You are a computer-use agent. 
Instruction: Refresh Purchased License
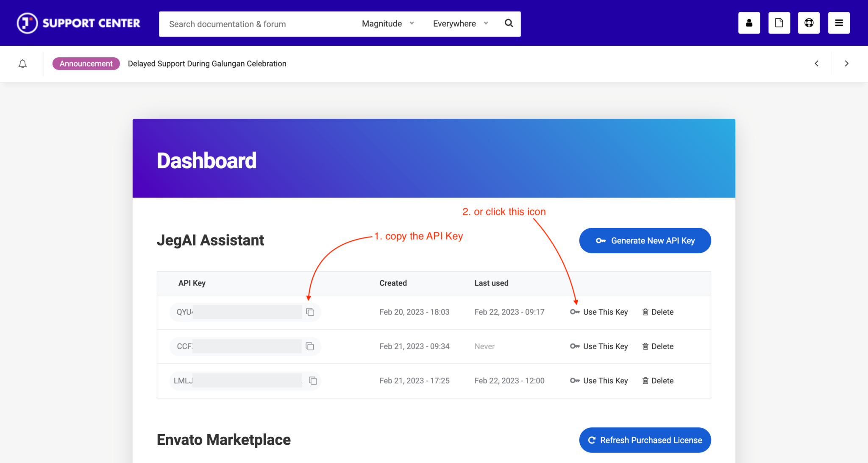645,440
